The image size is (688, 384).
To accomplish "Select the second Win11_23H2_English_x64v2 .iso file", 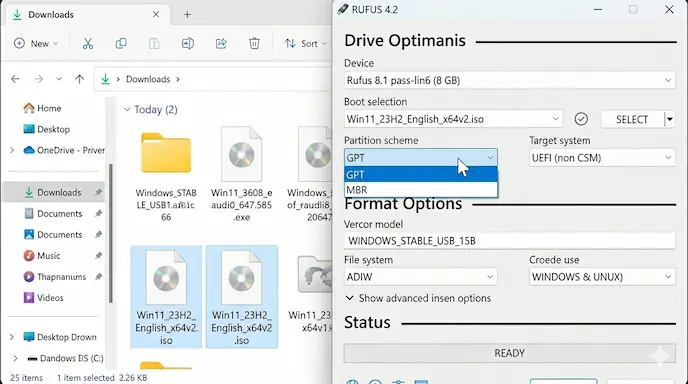I will point(241,297).
